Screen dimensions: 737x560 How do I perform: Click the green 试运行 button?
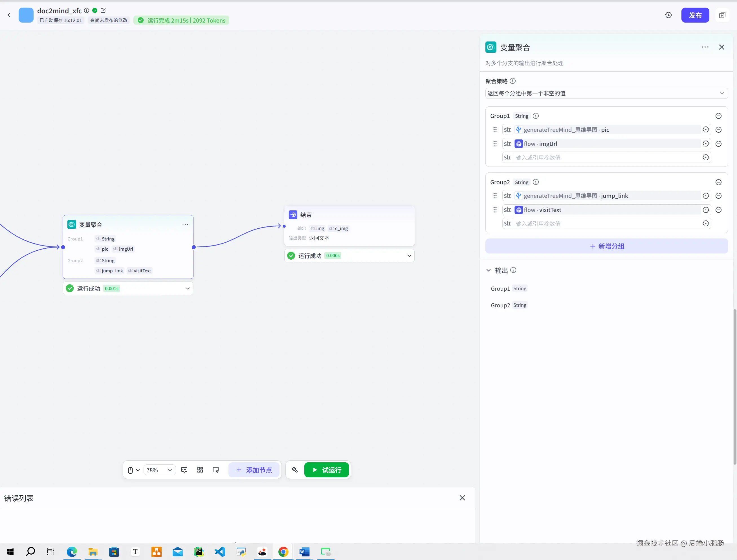tap(327, 470)
